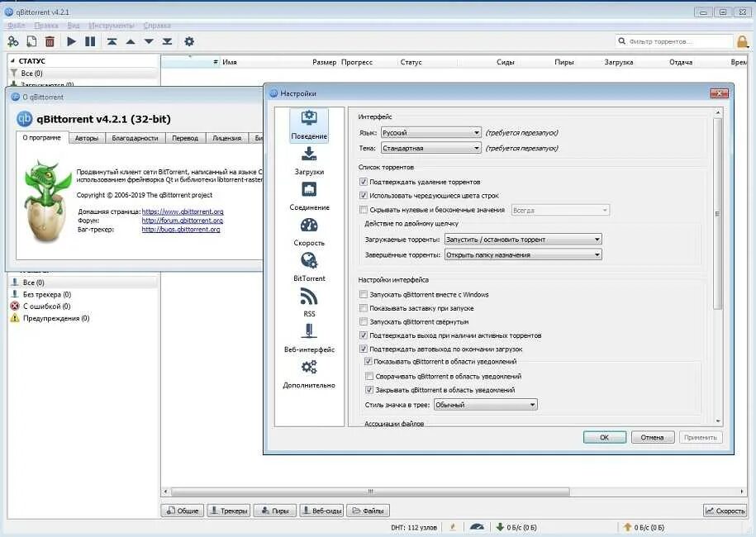
Task: Toggle Показывать qBittorrent в области уведомлений
Action: pos(368,361)
